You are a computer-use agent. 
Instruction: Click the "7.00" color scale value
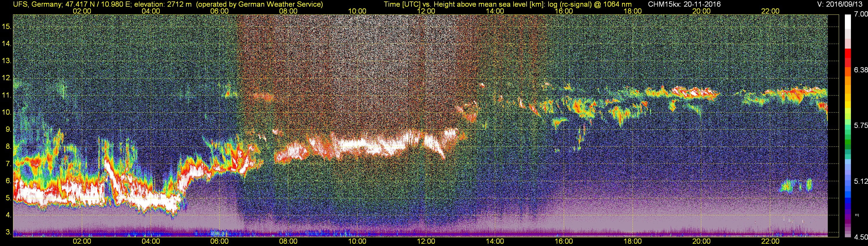point(860,14)
